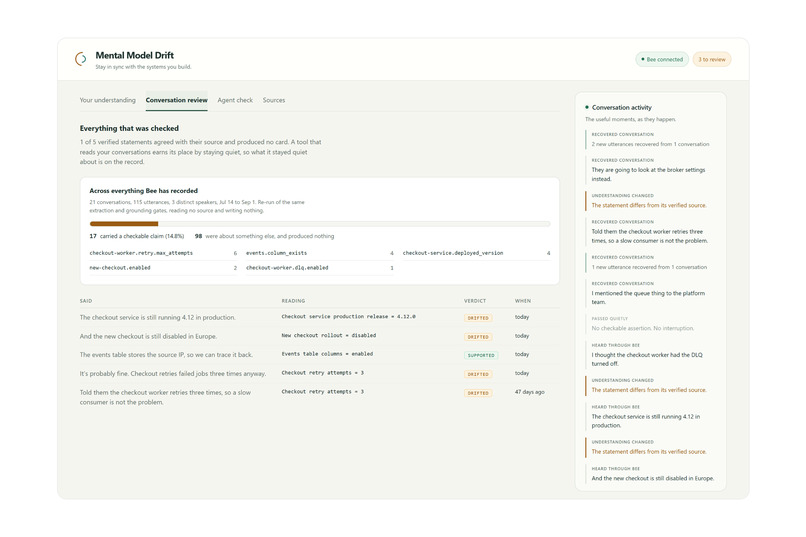The width and height of the screenshot is (806, 537).
Task: Open 'They are going to look at broker settings' entry
Action: (650, 170)
